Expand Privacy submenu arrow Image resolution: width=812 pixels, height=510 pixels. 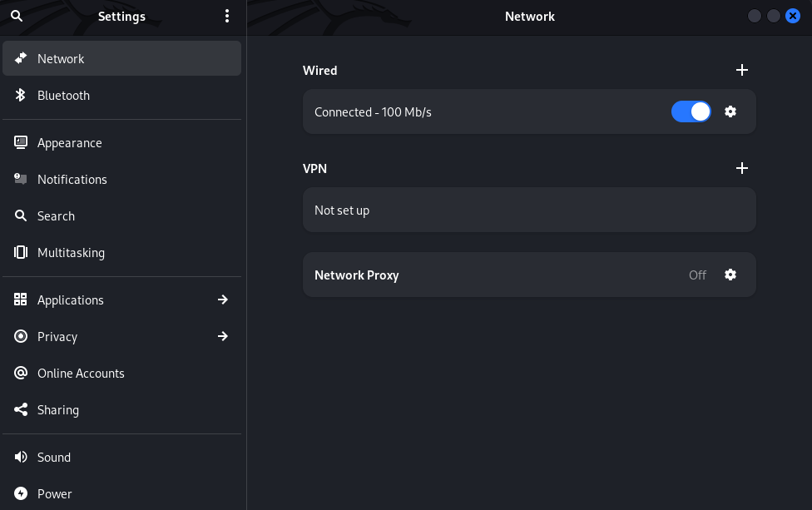point(223,336)
